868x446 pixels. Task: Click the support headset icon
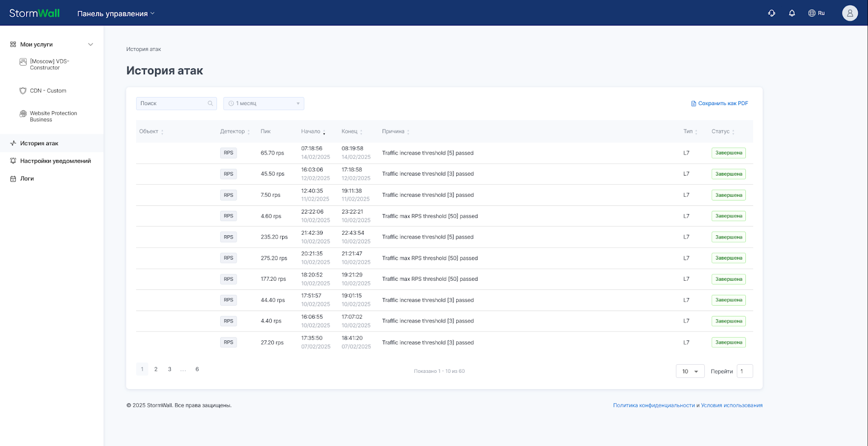click(771, 13)
